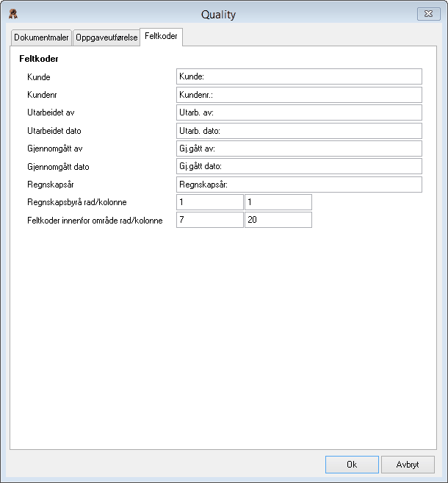Screen dimensions: 448x483
Task: Click the Kunde input field
Action: click(x=299, y=76)
